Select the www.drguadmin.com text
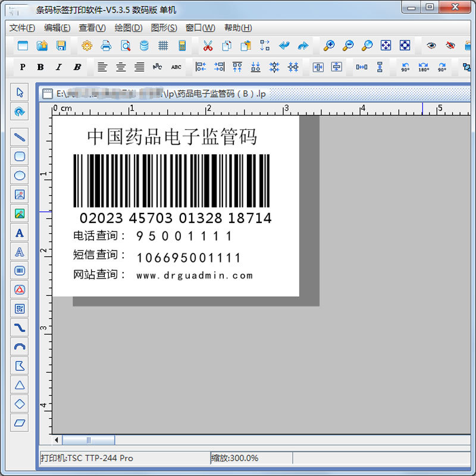The width and height of the screenshot is (476, 476). 195,275
